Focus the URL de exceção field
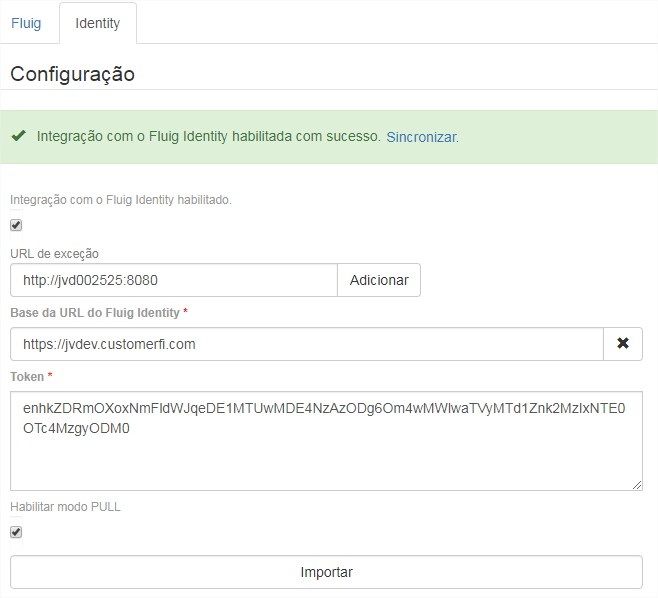This screenshot has height=598, width=658. [x=174, y=280]
